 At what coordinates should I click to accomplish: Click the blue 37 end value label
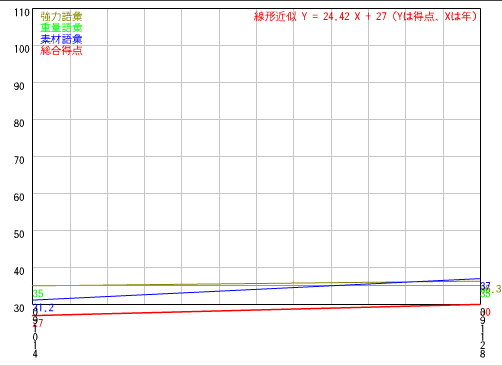point(485,286)
